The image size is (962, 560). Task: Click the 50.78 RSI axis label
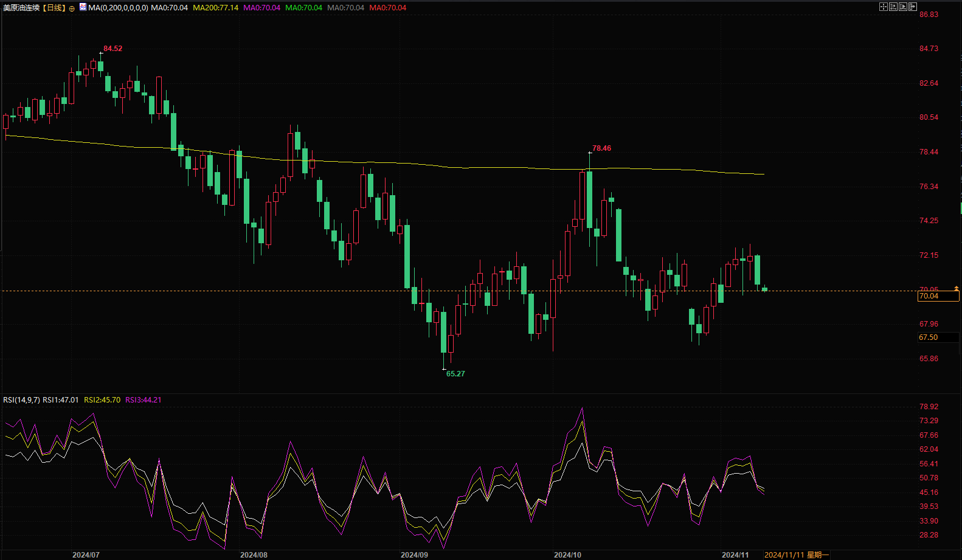point(929,478)
